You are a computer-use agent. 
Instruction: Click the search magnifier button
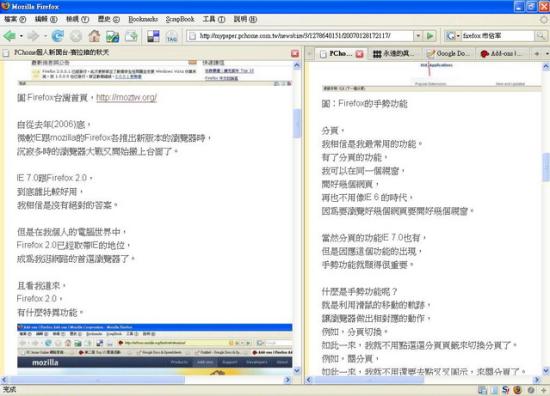click(x=540, y=35)
